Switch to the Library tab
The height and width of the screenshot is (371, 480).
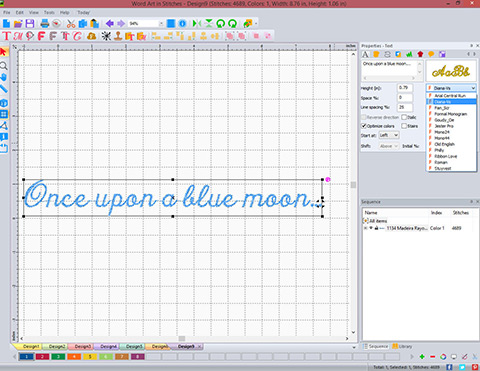[402, 346]
